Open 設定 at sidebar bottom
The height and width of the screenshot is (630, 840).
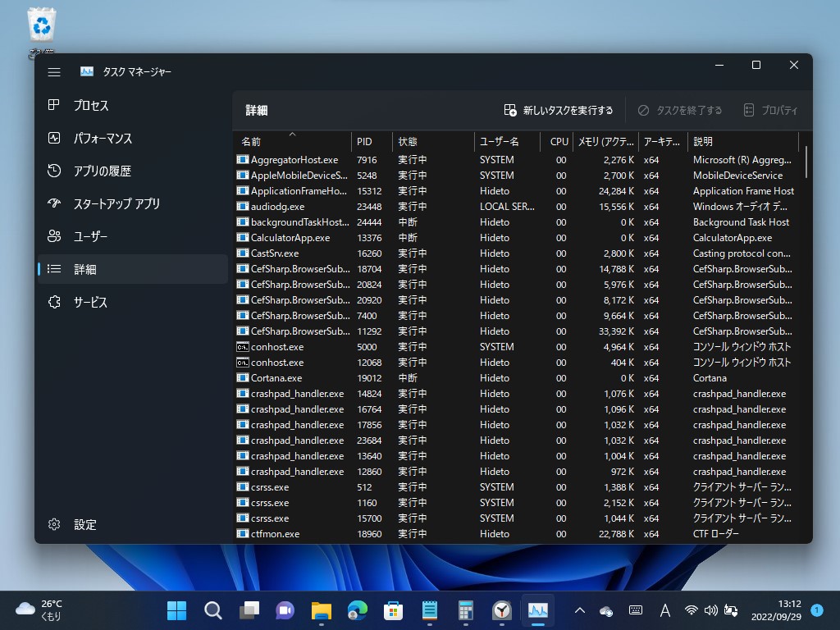coord(132,524)
